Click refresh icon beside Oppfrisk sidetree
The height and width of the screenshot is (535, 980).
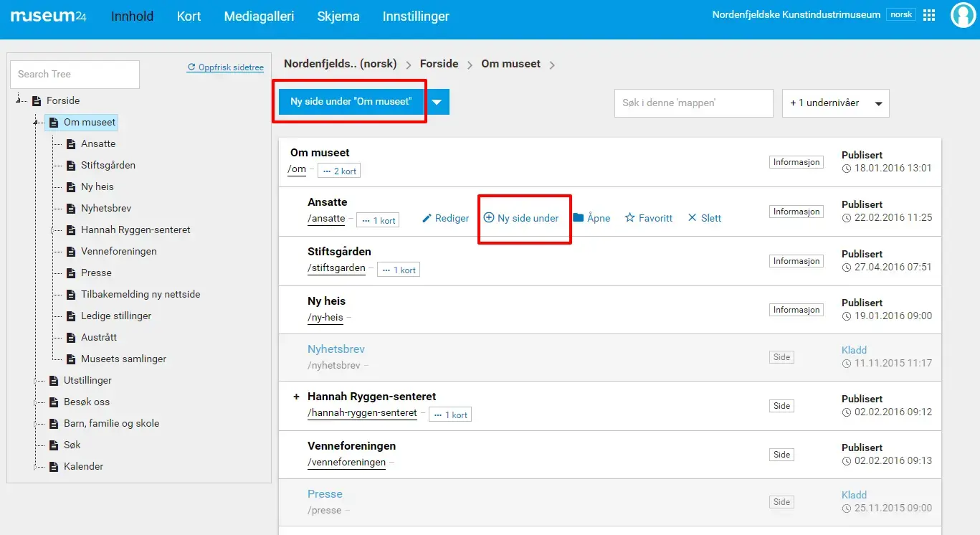tap(191, 67)
